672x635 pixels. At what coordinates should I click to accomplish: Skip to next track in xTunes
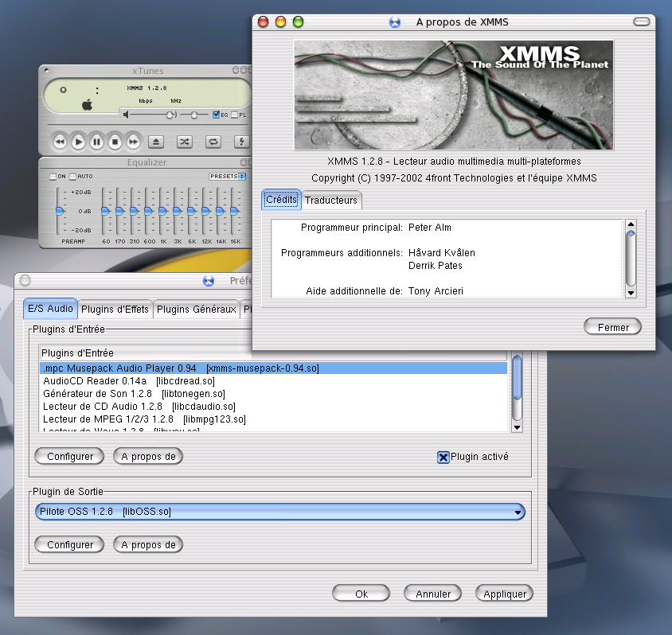tap(134, 142)
